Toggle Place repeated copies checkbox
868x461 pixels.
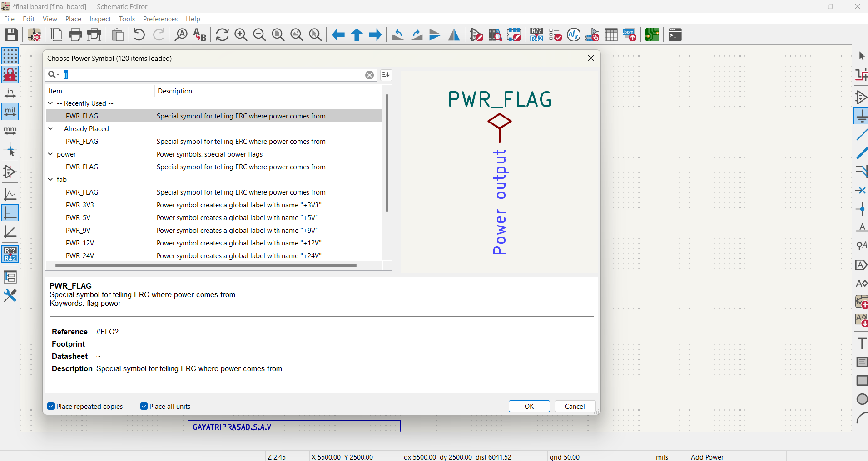tap(51, 406)
